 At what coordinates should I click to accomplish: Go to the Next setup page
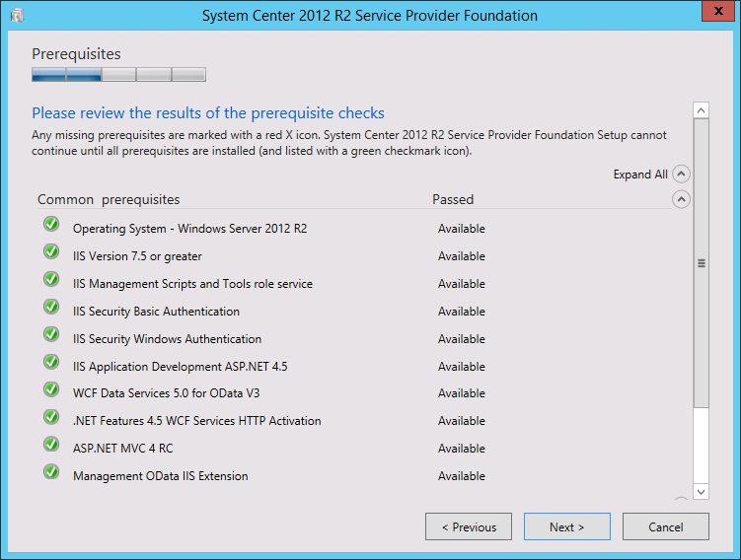point(567,526)
